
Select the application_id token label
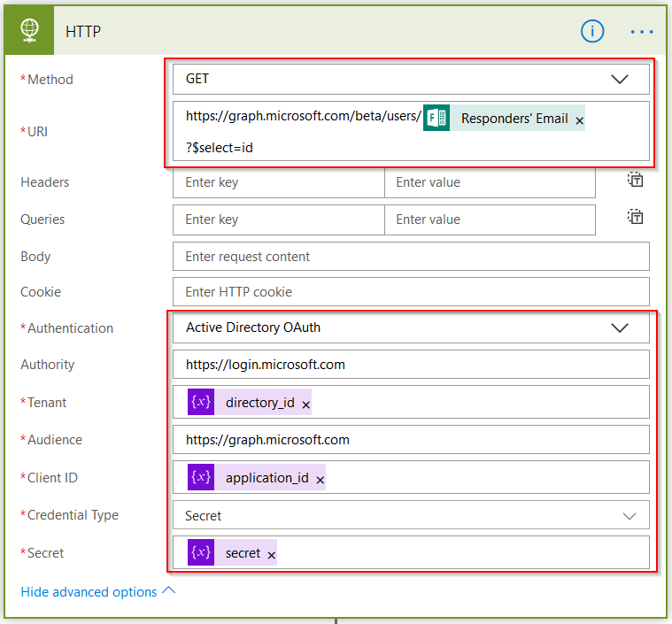click(267, 477)
